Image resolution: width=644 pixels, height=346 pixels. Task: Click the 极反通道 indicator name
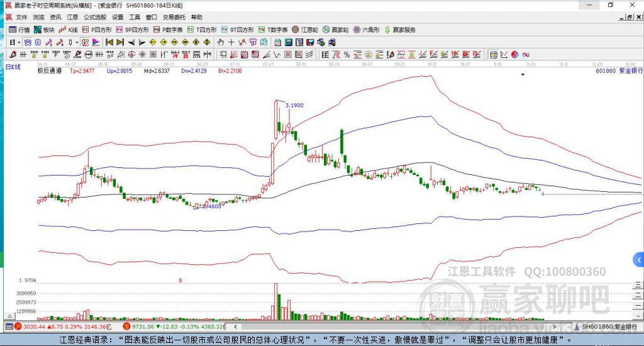pos(50,70)
